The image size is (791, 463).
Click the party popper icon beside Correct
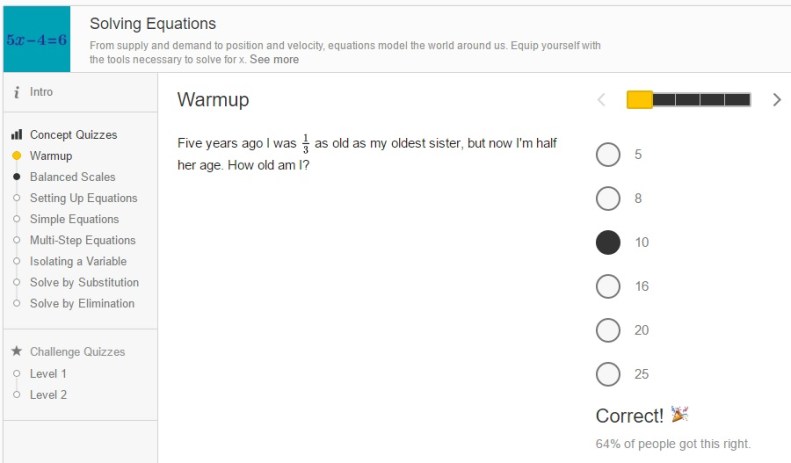pyautogui.click(x=680, y=415)
